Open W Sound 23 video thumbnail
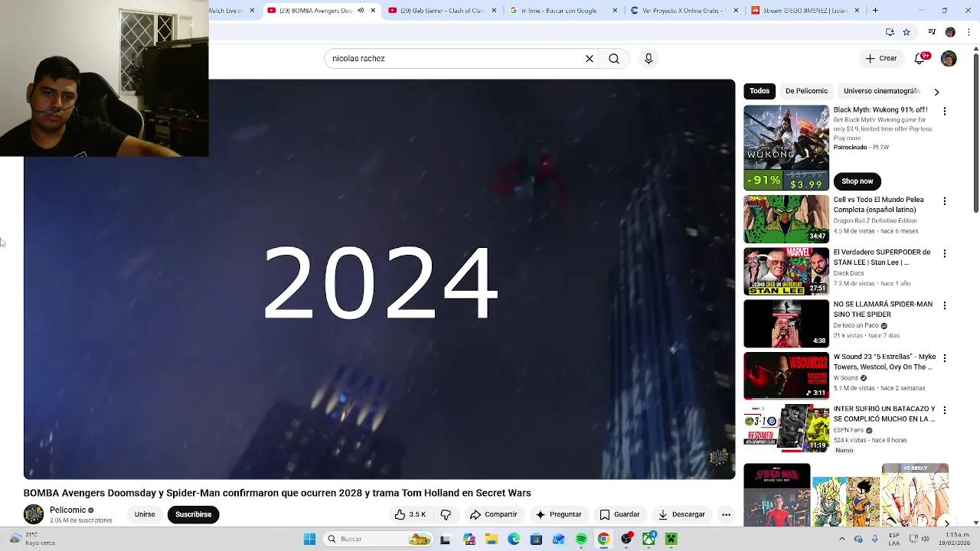 pos(786,376)
